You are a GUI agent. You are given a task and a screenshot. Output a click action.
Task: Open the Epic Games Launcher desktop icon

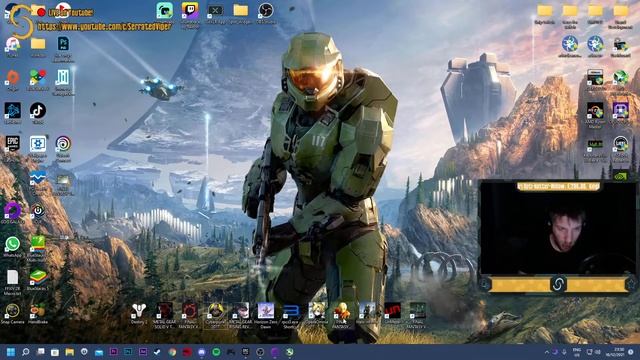pos(12,144)
